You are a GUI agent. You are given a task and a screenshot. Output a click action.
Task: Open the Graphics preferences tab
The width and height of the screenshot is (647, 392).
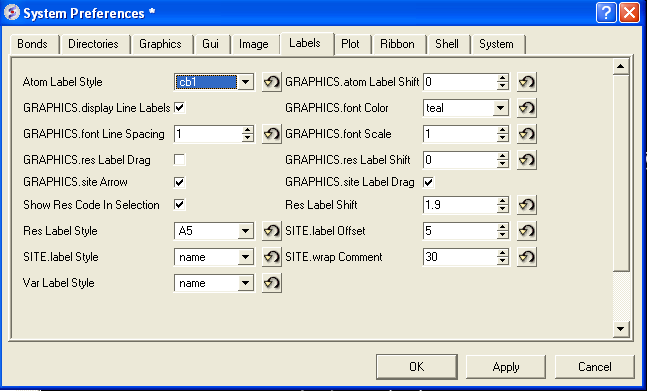pos(160,44)
